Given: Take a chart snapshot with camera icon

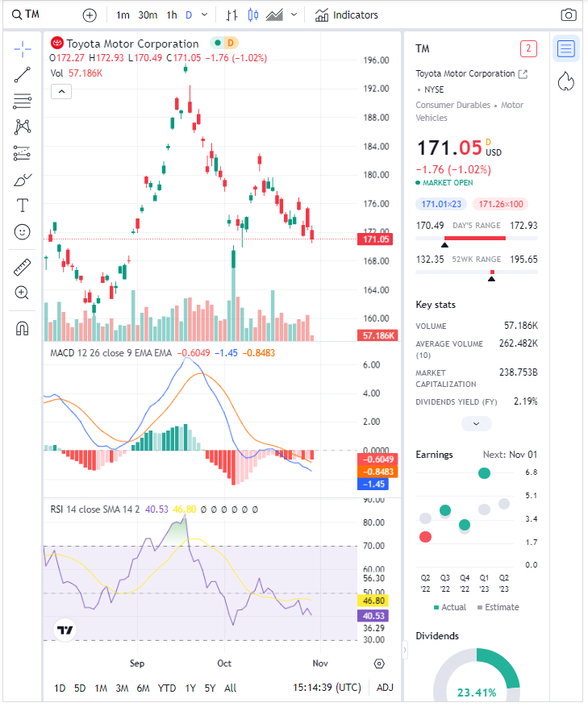Looking at the screenshot, I should [569, 15].
